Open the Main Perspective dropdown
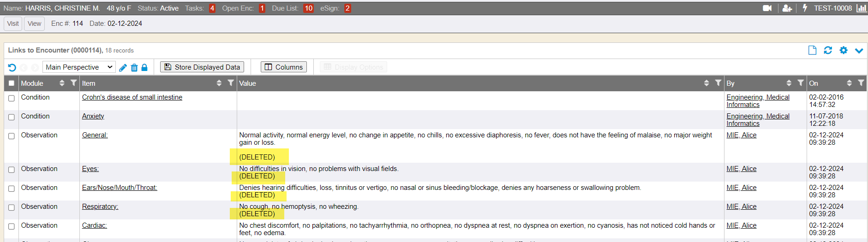Screen dimensions: 868x242 point(79,67)
